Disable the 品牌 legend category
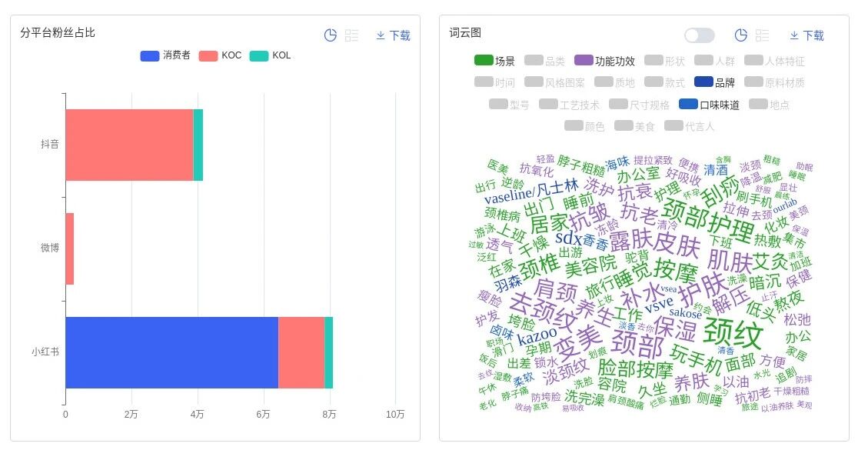 pos(714,82)
